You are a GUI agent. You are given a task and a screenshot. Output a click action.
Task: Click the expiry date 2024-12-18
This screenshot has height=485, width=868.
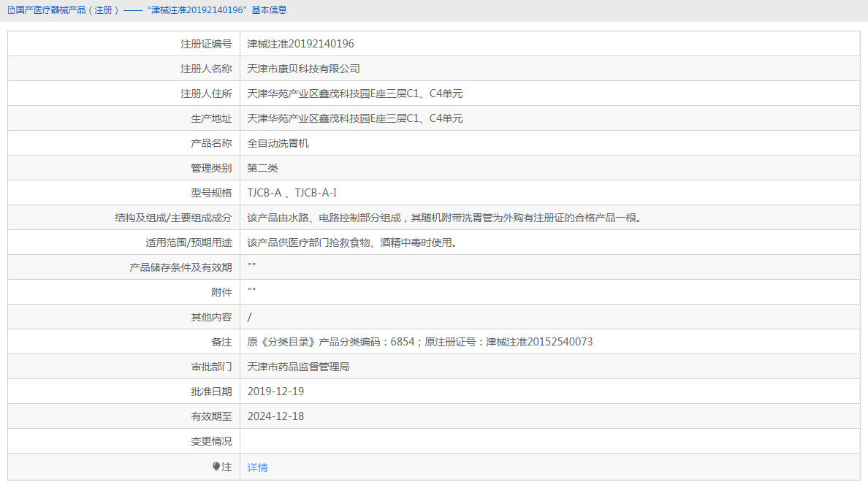(x=276, y=416)
